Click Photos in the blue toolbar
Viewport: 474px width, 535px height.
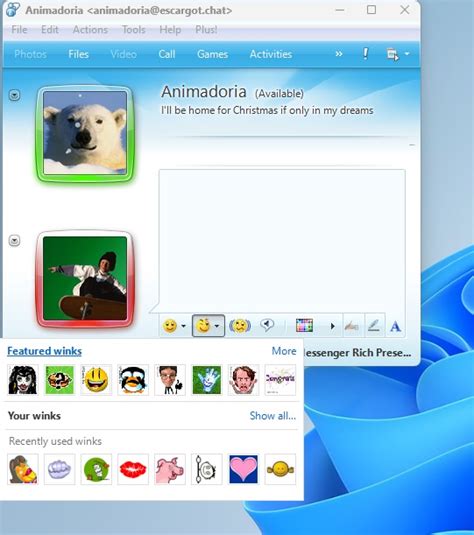point(30,54)
